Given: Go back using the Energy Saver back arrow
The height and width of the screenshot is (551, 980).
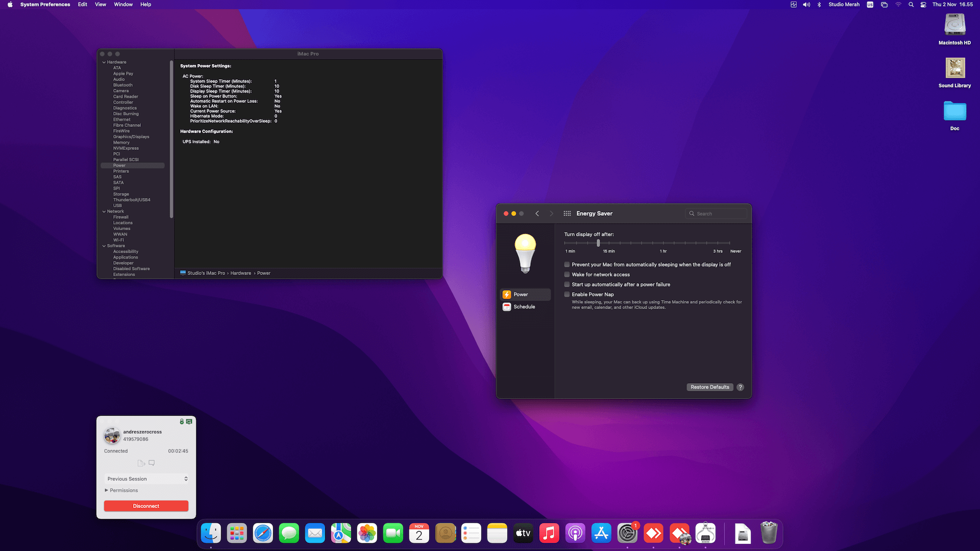Looking at the screenshot, I should click(537, 214).
